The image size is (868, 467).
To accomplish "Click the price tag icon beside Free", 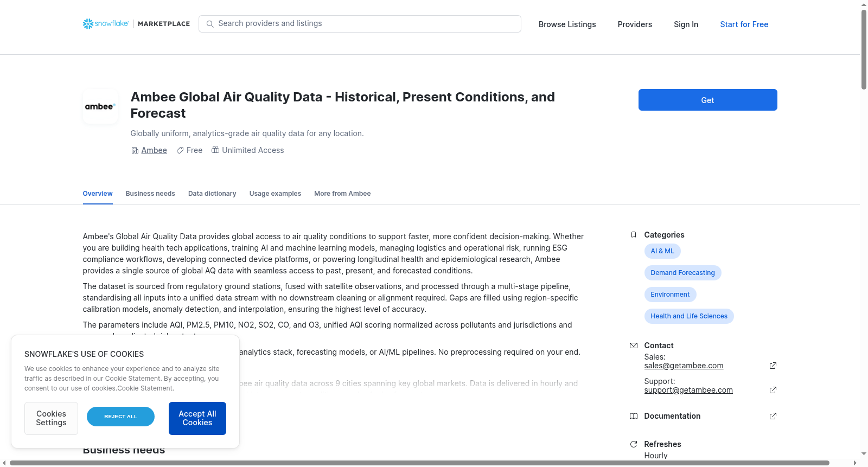I will (x=180, y=150).
